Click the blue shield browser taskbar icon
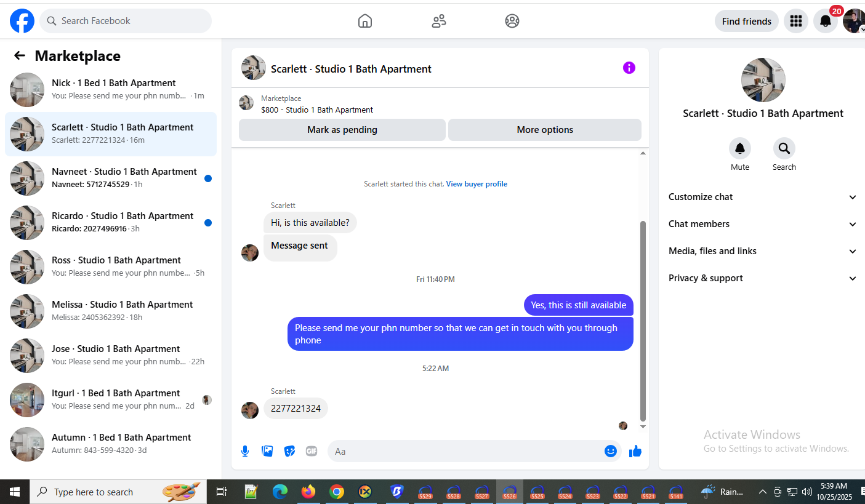Image resolution: width=865 pixels, height=504 pixels. click(396, 492)
